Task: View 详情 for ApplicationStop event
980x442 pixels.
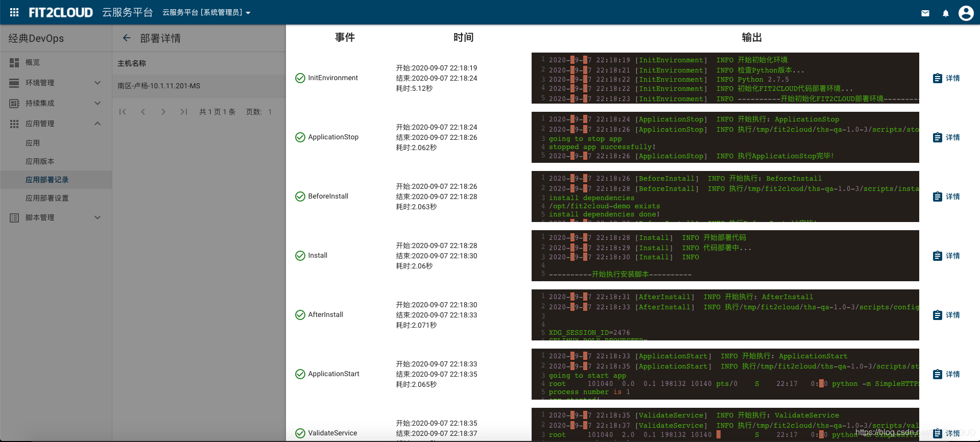Action: (946, 137)
